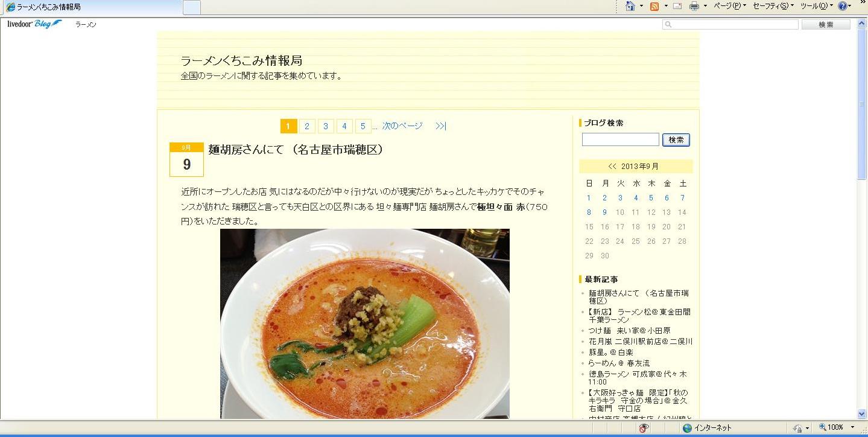Open recent post 【新店】ラーメン松＠東金田間
The width and height of the screenshot is (868, 437).
click(x=639, y=316)
